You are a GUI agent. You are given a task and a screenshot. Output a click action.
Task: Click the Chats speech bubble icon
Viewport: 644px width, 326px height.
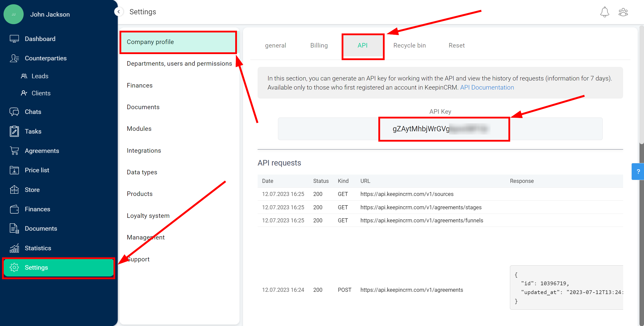(14, 112)
